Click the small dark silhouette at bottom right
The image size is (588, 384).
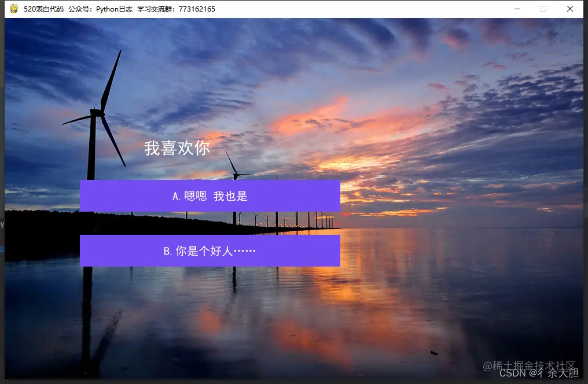pos(435,351)
